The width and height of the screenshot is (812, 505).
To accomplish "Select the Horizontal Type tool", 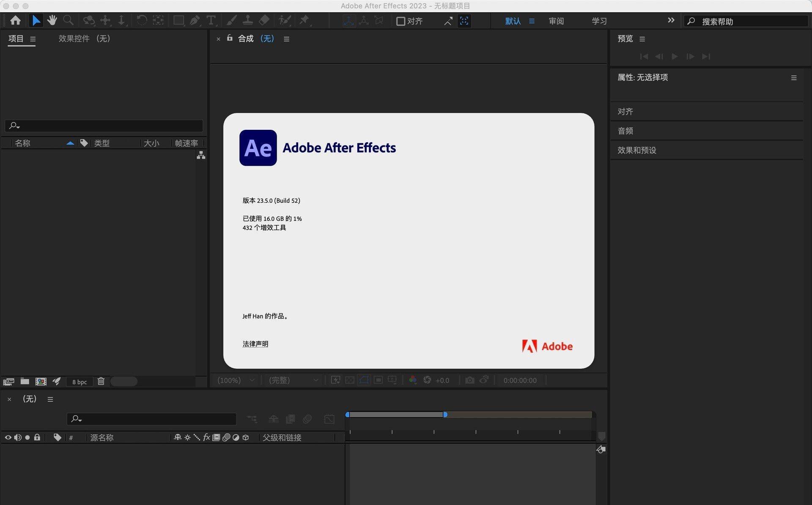I will [x=211, y=20].
